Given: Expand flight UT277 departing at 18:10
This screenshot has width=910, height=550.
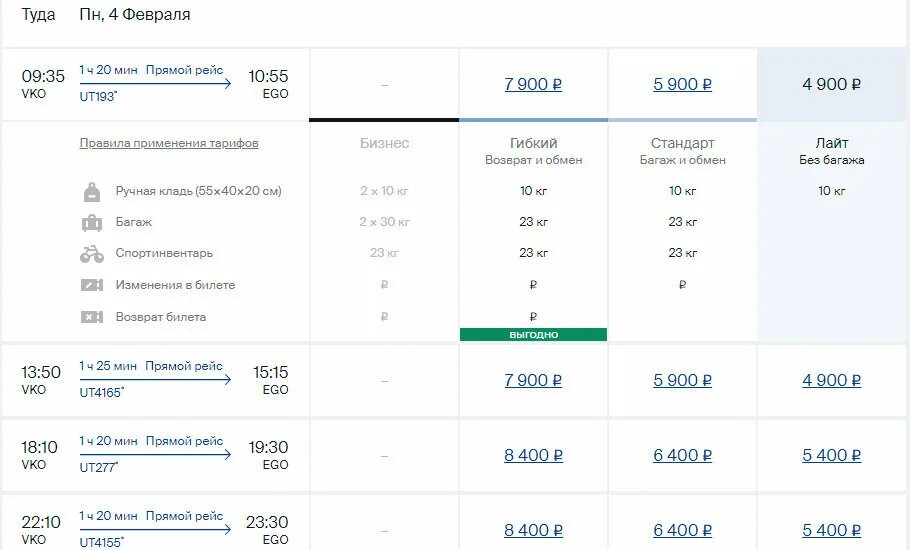Looking at the screenshot, I should (x=155, y=455).
